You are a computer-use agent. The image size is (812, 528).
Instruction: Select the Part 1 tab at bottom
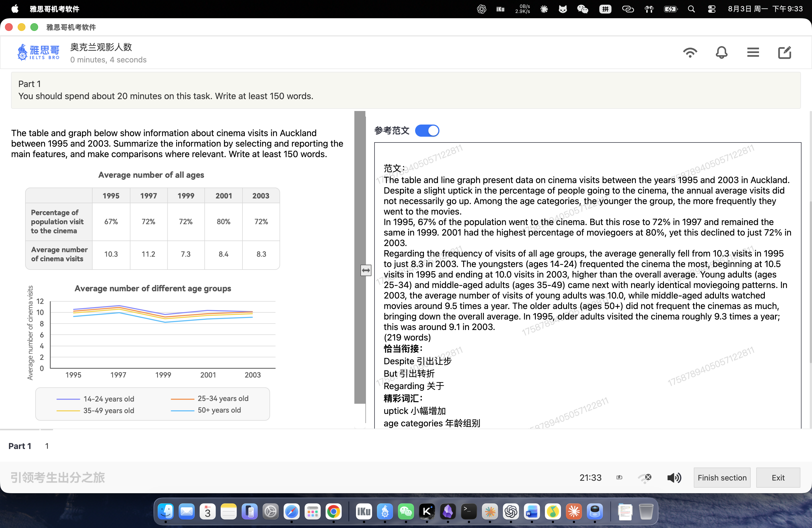click(20, 446)
